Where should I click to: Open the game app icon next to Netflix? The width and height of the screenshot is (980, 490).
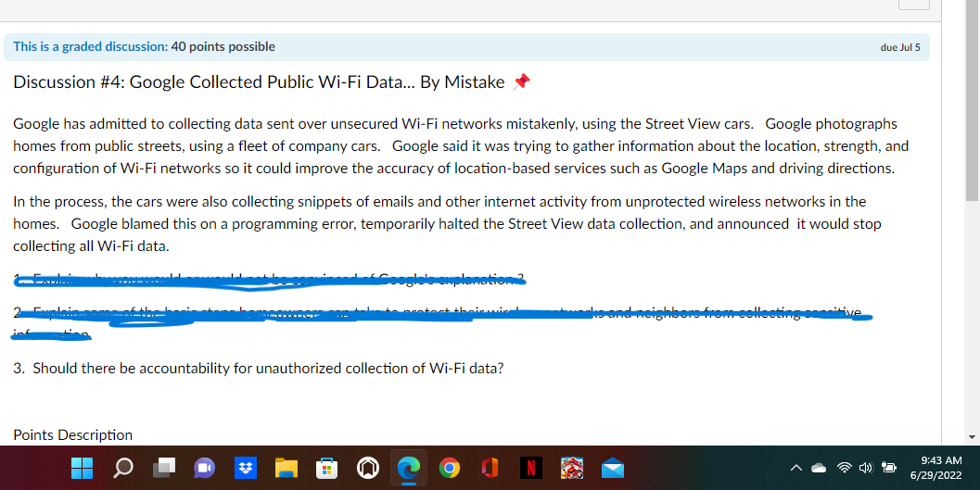click(572, 468)
